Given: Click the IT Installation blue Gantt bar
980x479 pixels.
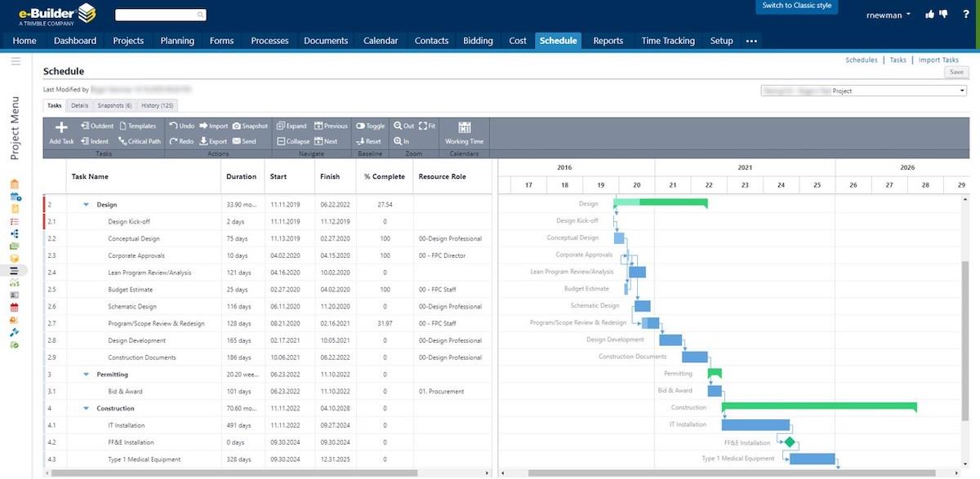Looking at the screenshot, I should [x=755, y=424].
